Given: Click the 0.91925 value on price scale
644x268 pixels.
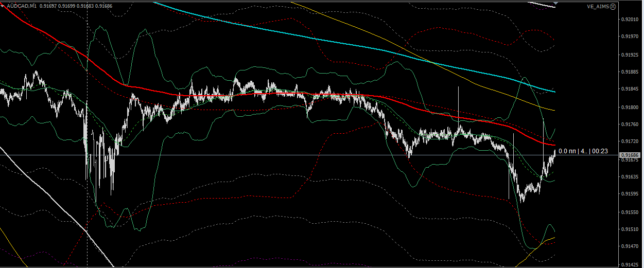Looking at the screenshot, I should (631, 55).
